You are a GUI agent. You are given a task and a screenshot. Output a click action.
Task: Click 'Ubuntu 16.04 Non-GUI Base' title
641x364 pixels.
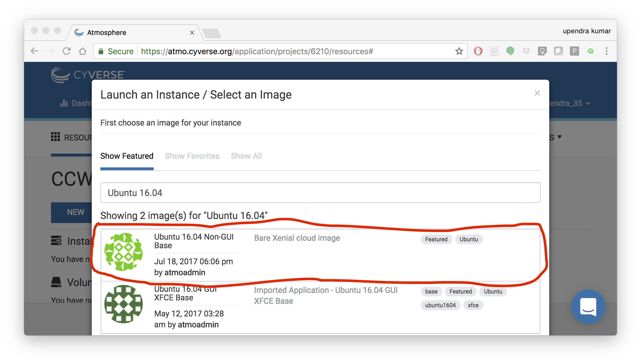coord(194,241)
